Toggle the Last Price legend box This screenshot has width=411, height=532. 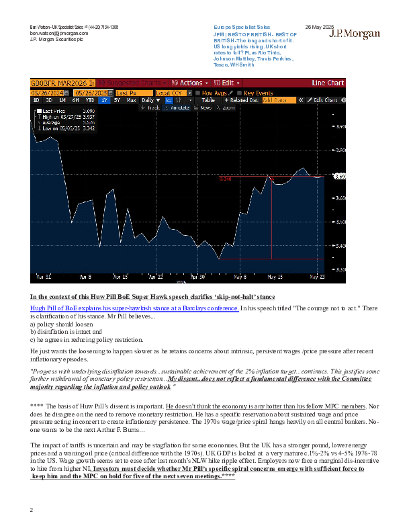pos(40,111)
